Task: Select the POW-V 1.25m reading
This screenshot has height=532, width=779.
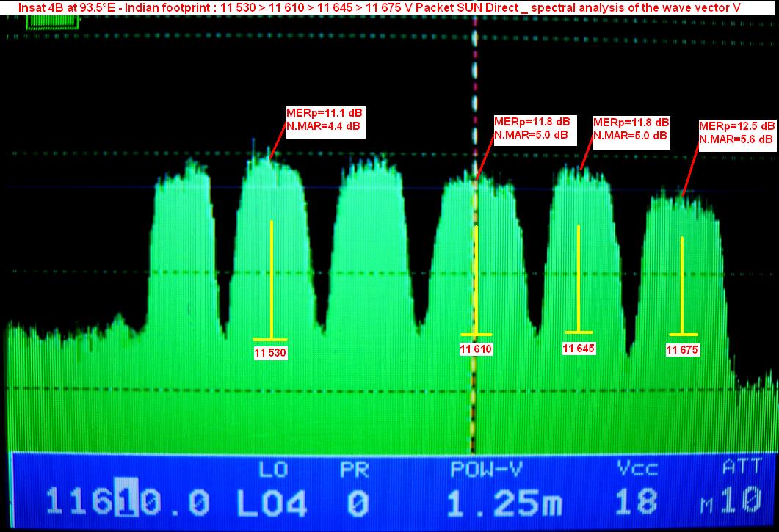Action: 504,503
